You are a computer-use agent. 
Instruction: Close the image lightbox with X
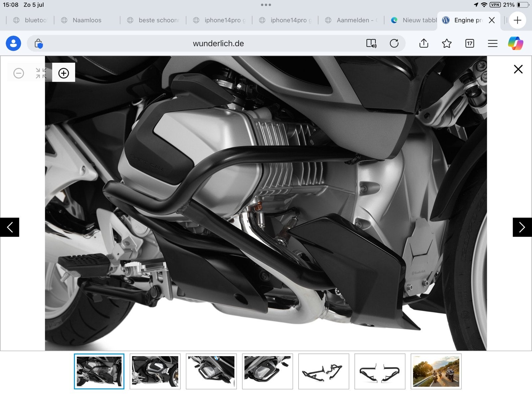[x=518, y=69]
